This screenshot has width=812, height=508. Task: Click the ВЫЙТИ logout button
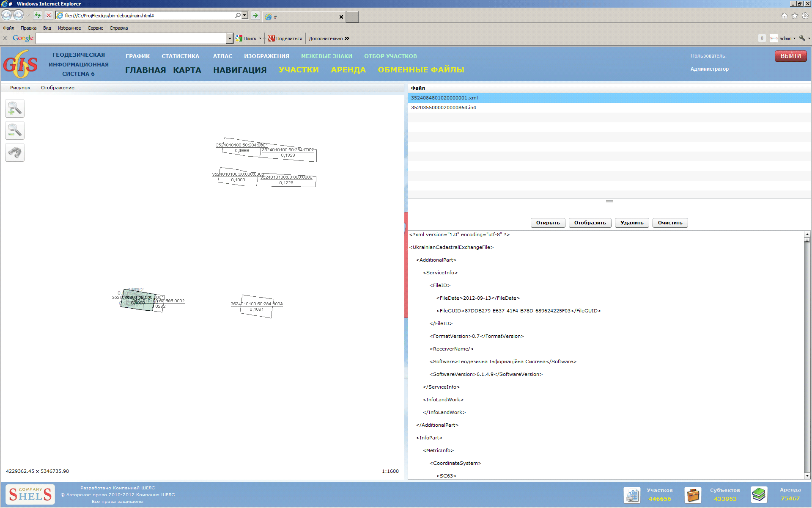790,56
